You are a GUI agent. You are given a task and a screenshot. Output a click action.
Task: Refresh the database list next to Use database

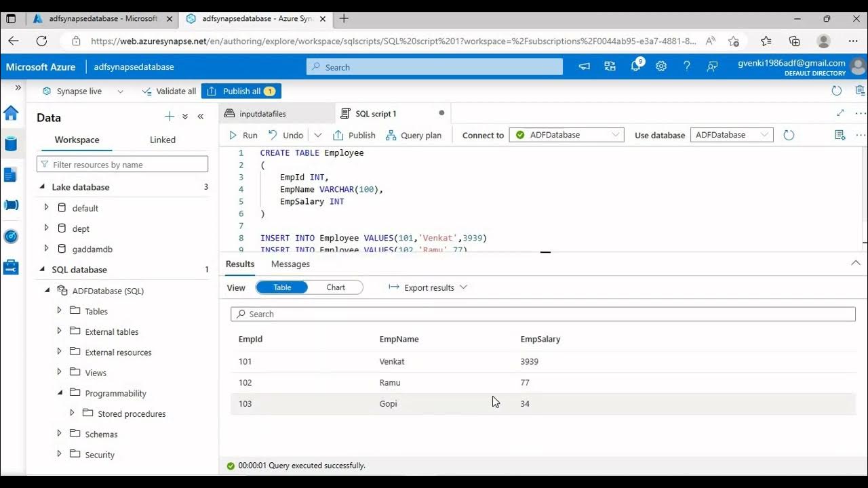[x=789, y=135]
